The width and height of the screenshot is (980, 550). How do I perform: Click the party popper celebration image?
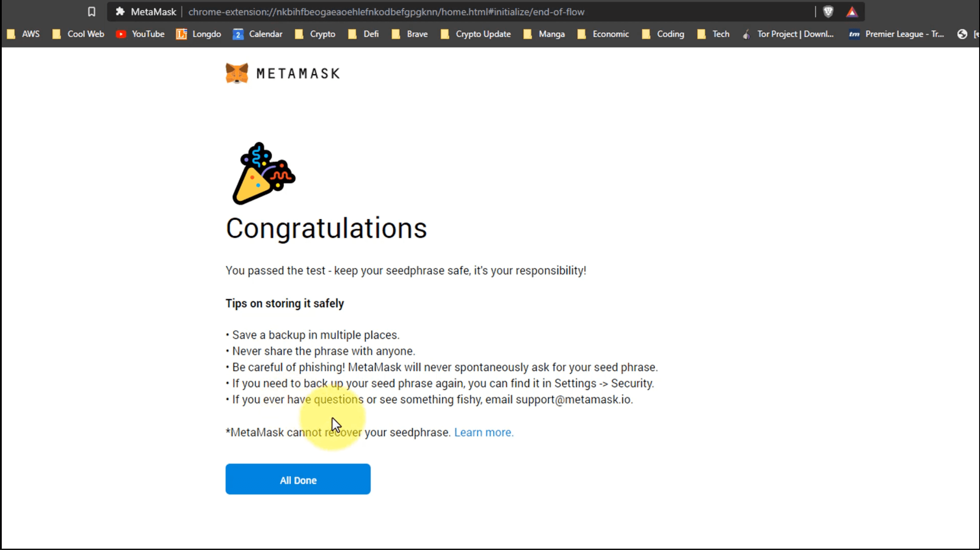point(263,174)
